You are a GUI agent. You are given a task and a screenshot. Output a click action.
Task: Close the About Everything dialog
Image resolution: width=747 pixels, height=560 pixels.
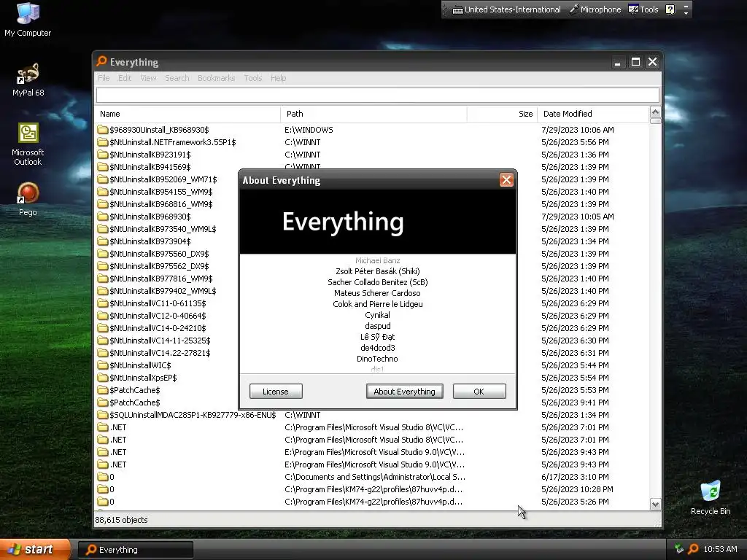coord(506,180)
